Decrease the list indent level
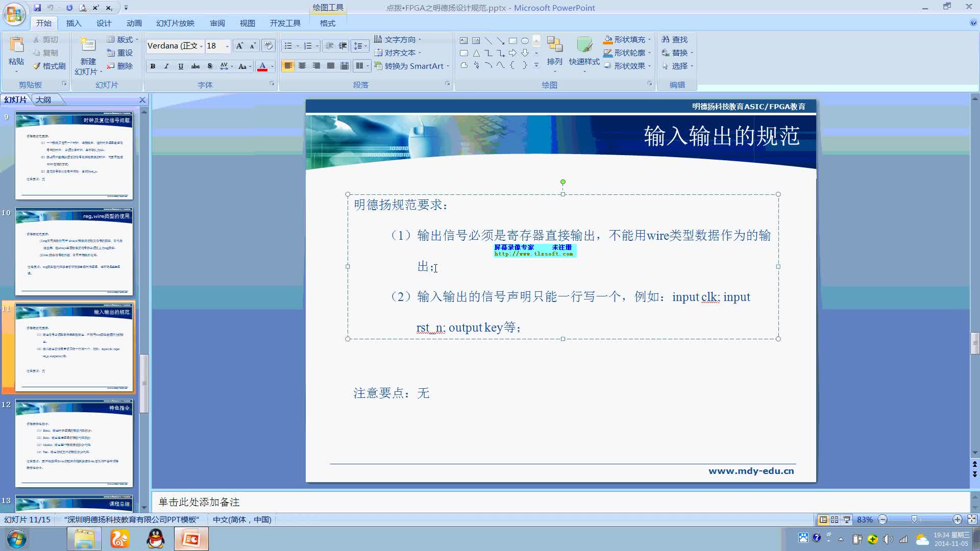Screen dimensions: 980x551 (329, 46)
